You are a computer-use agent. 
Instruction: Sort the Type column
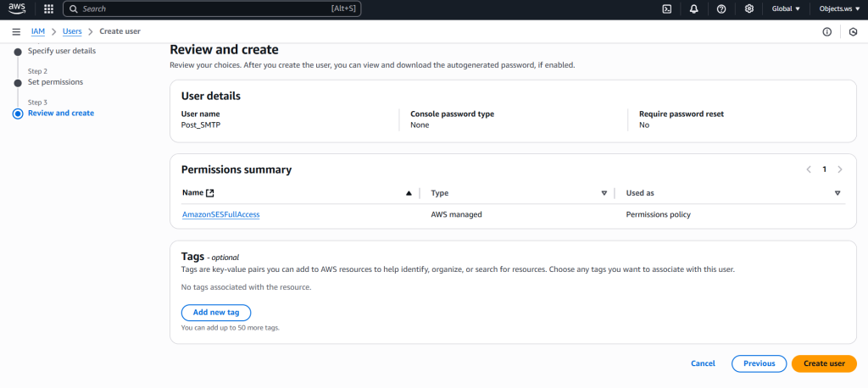(604, 193)
